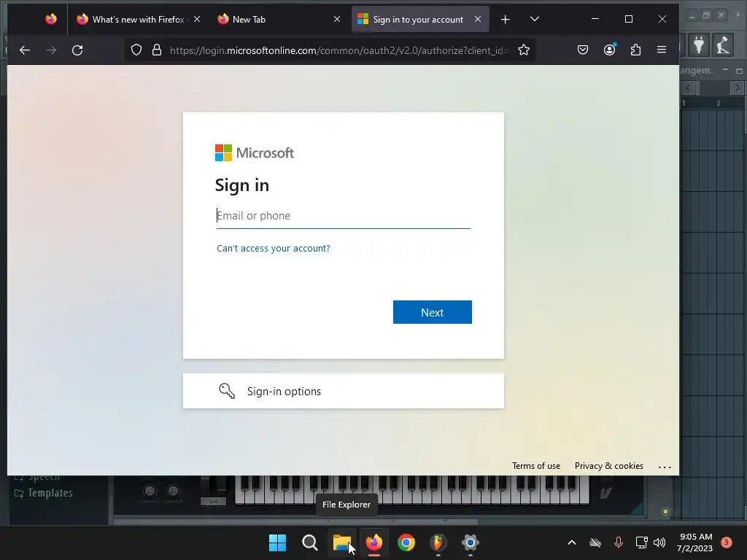
Task: Click the pinned Firefox tab icon
Action: 51,19
